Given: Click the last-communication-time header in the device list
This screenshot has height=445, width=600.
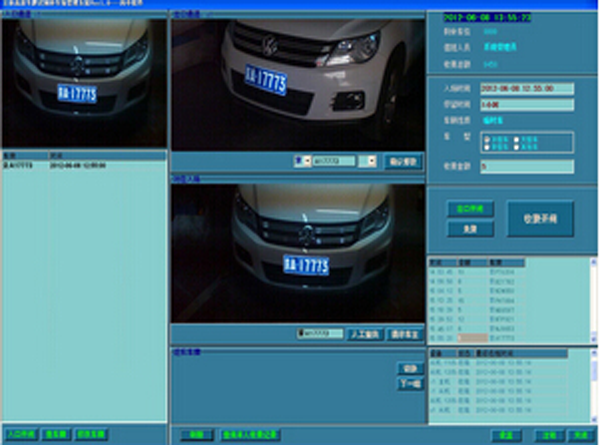Looking at the screenshot, I should pos(521,353).
